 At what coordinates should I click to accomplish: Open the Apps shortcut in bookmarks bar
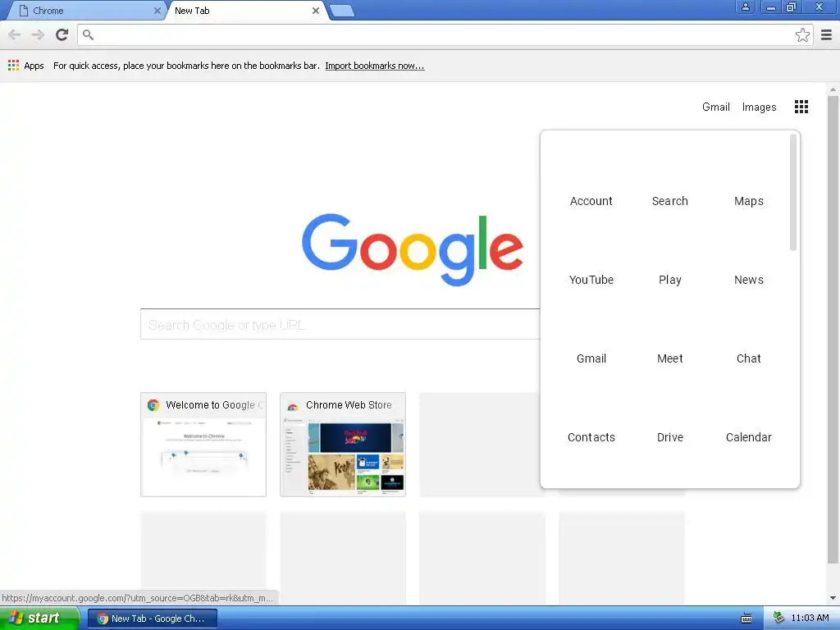pyautogui.click(x=25, y=66)
